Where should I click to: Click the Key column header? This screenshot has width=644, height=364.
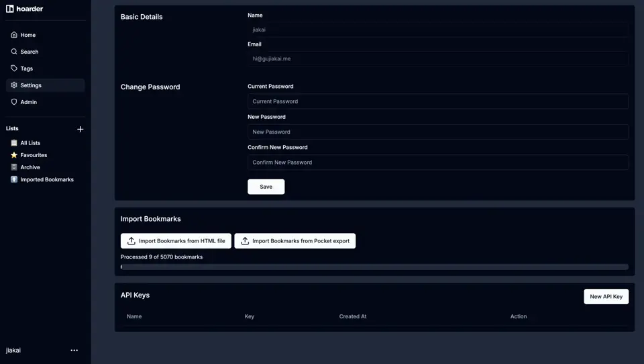[250, 316]
